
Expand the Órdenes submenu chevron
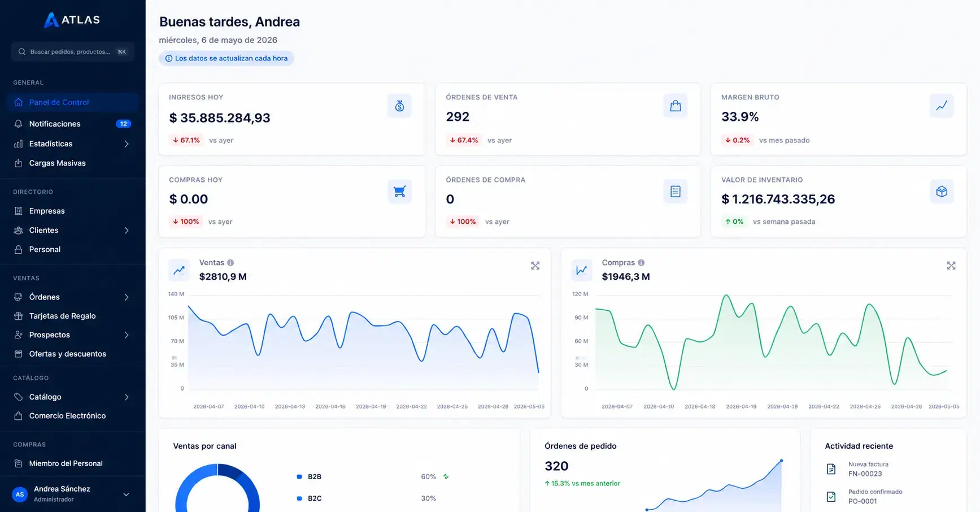coord(127,297)
